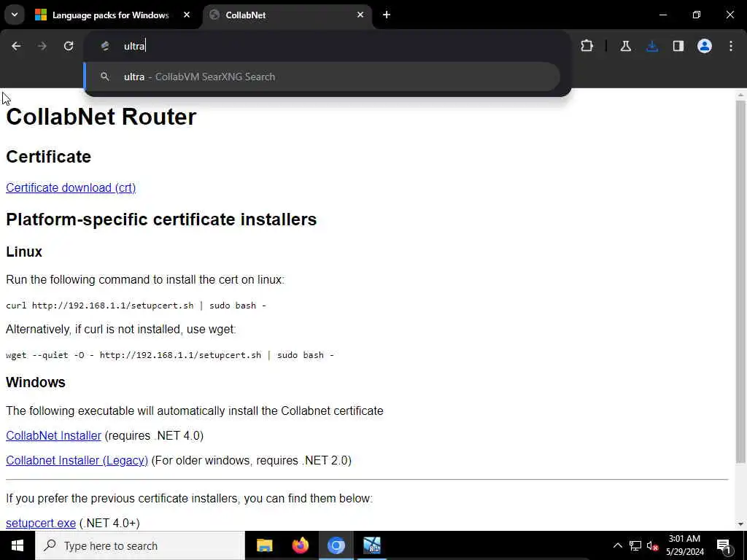Open the taskbar app next to Chrome

(x=371, y=545)
